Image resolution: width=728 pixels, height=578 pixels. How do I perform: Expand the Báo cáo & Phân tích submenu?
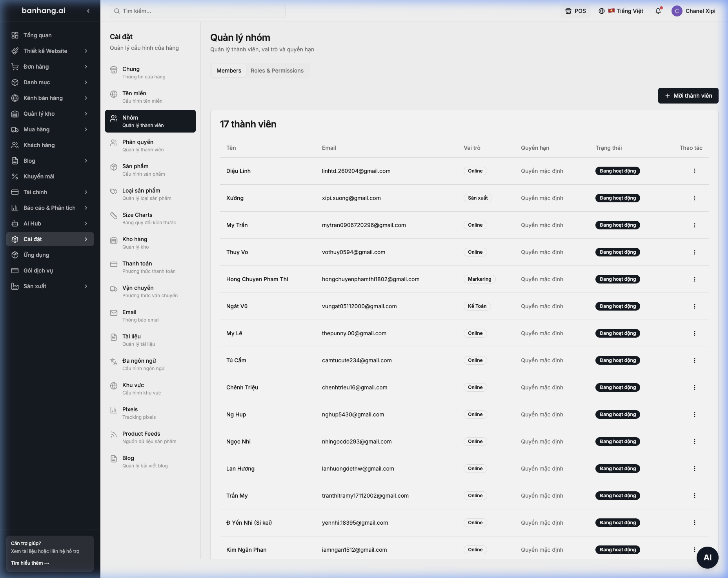[x=86, y=208]
